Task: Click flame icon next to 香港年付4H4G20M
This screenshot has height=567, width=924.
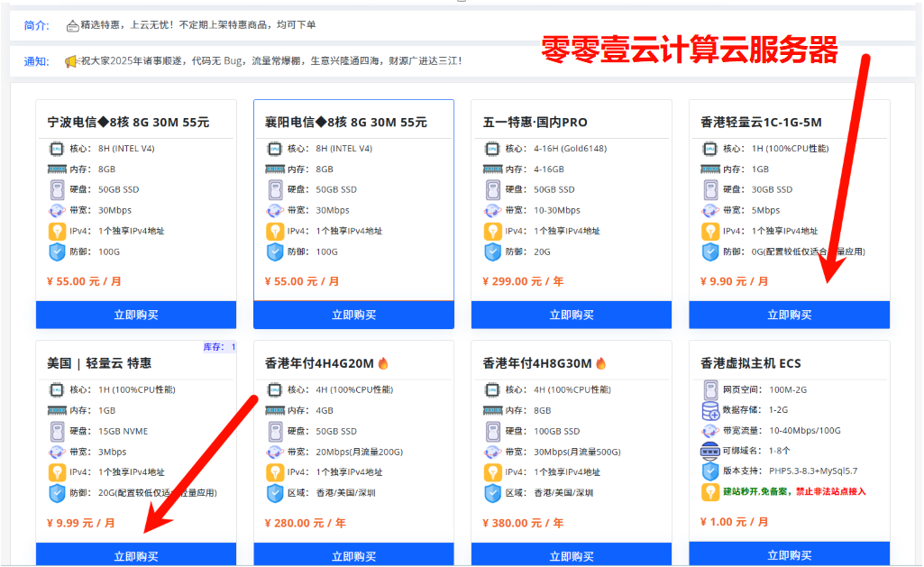Action: click(383, 363)
